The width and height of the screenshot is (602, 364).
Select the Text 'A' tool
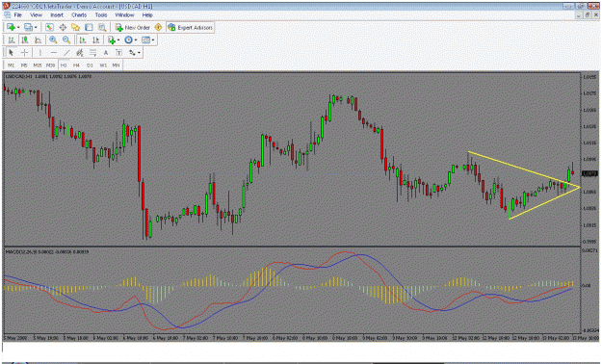click(106, 53)
